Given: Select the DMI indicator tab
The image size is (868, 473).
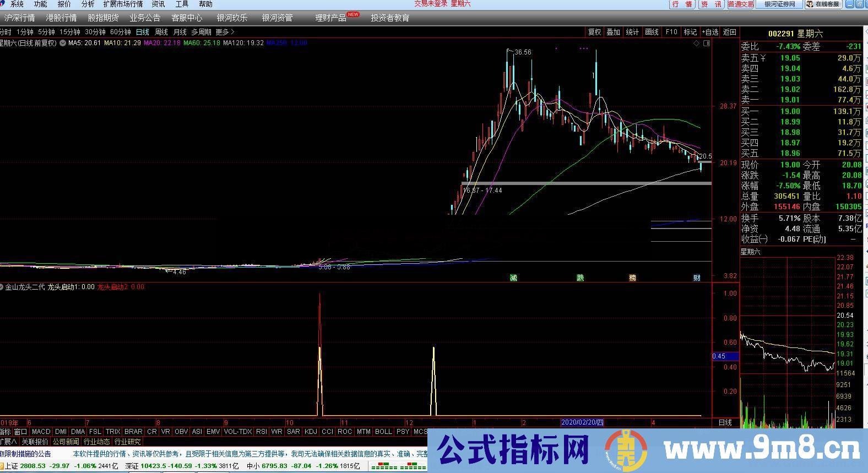Looking at the screenshot, I should (x=61, y=432).
